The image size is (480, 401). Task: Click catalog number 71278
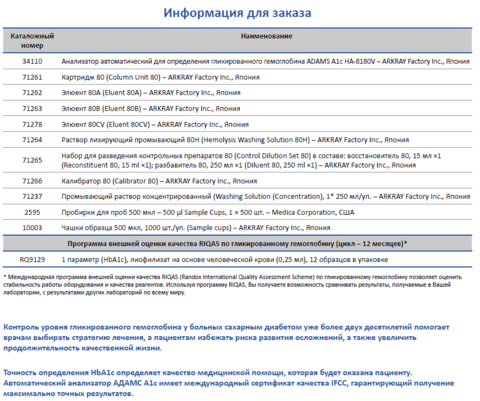[x=32, y=124]
